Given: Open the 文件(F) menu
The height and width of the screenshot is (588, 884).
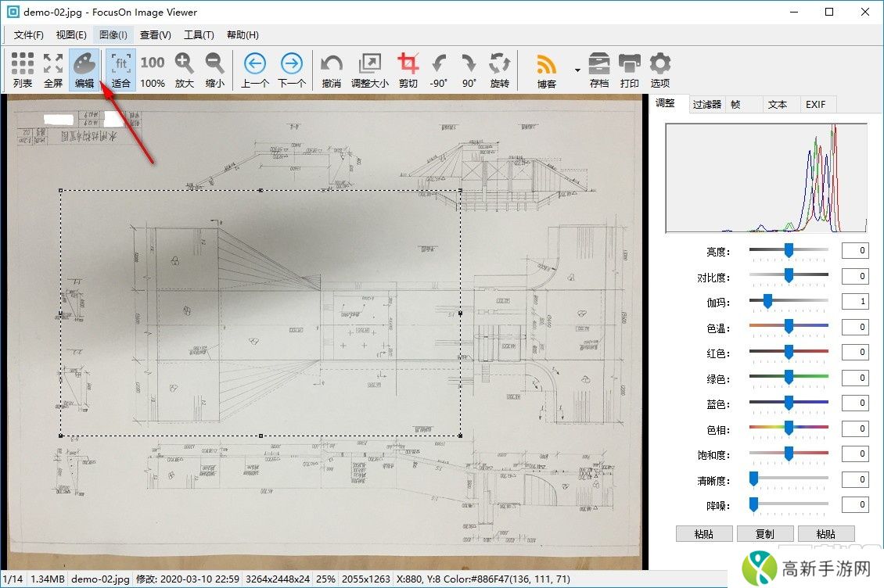Looking at the screenshot, I should [29, 34].
